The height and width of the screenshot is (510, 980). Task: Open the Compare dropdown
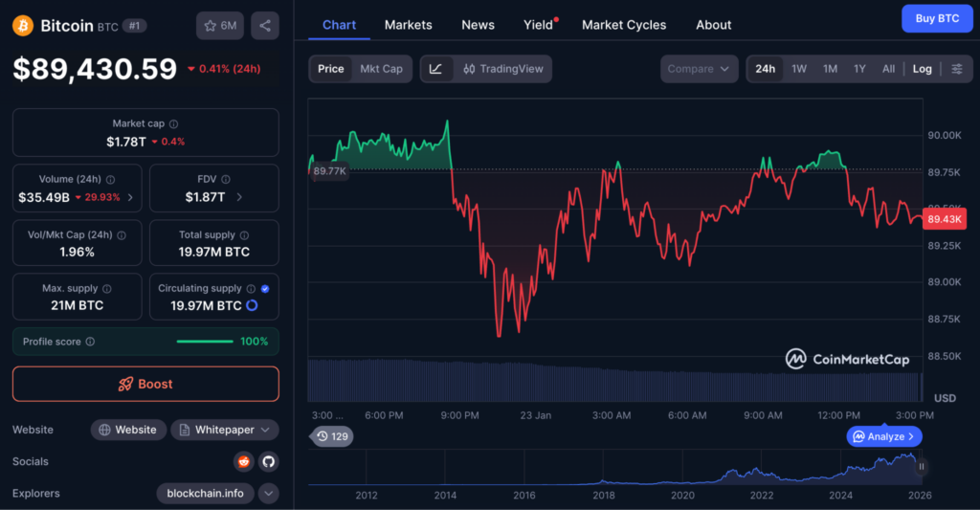click(699, 69)
